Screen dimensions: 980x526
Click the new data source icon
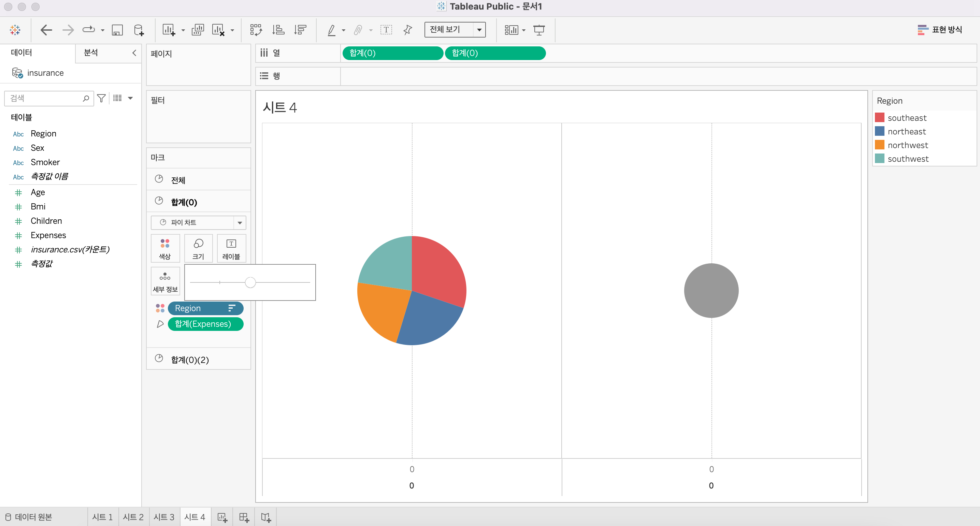[139, 30]
